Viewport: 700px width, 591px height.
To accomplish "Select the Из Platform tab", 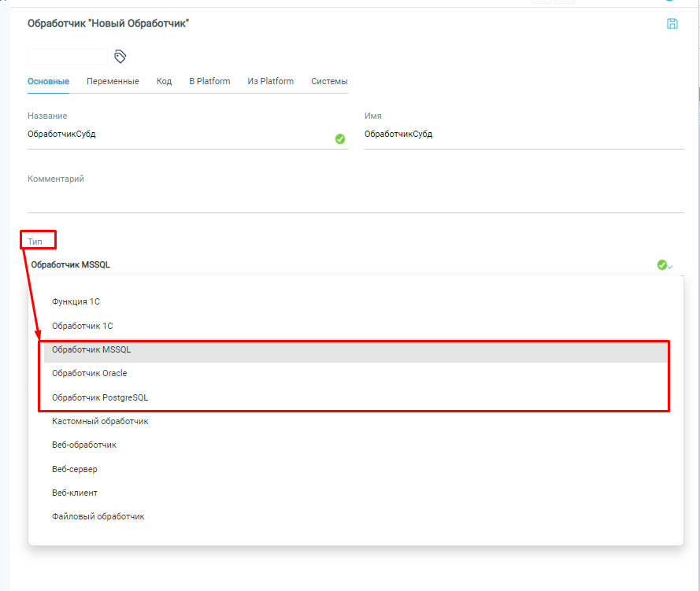I will (270, 81).
